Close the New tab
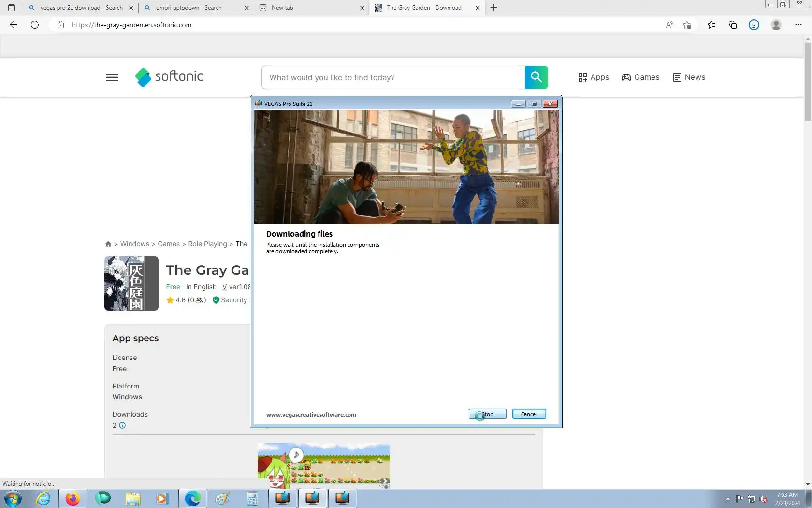Image resolution: width=812 pixels, height=508 pixels. 362,8
